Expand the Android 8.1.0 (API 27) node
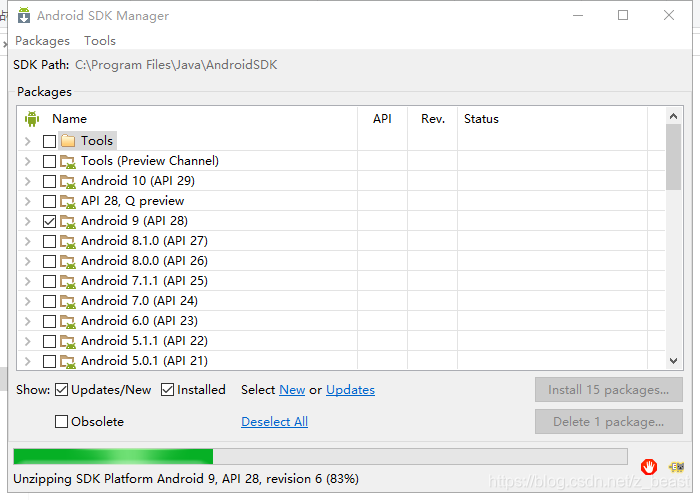This screenshot has height=500, width=700. click(28, 242)
